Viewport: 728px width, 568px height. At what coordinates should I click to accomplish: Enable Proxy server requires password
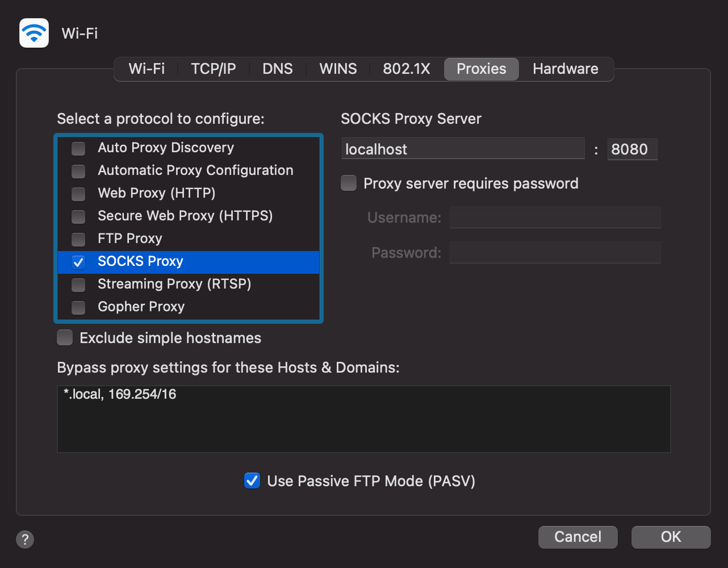pyautogui.click(x=349, y=183)
